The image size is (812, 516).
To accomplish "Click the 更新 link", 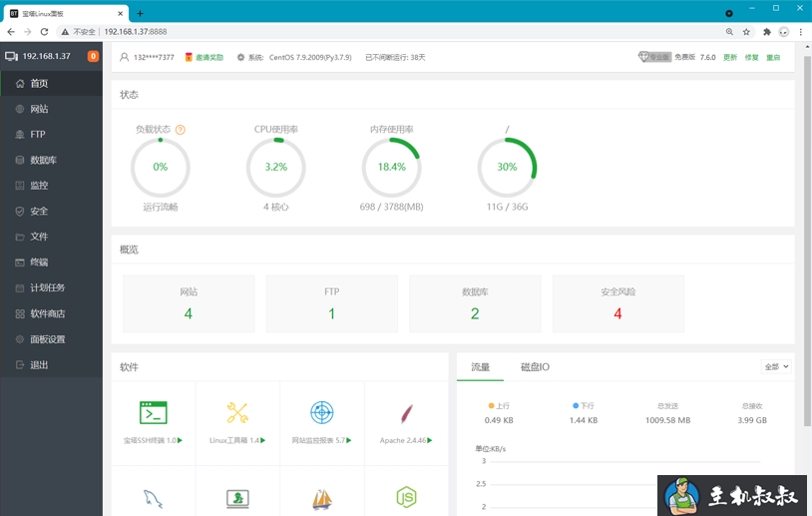I will 730,57.
